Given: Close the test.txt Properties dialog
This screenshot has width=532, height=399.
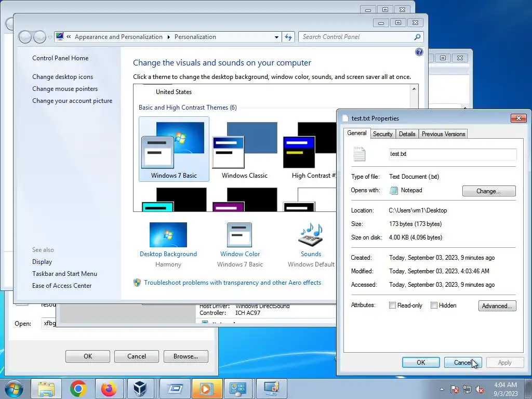Looking at the screenshot, I should pyautogui.click(x=518, y=118).
